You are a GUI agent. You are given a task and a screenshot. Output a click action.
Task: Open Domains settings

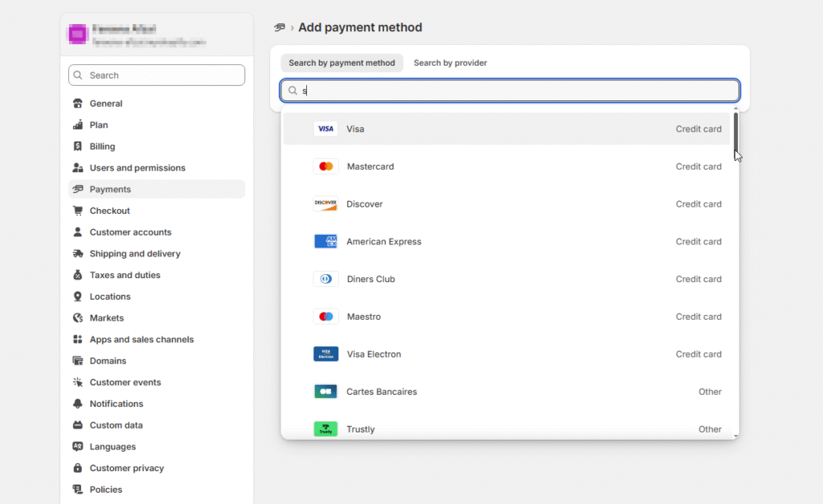tap(157, 361)
